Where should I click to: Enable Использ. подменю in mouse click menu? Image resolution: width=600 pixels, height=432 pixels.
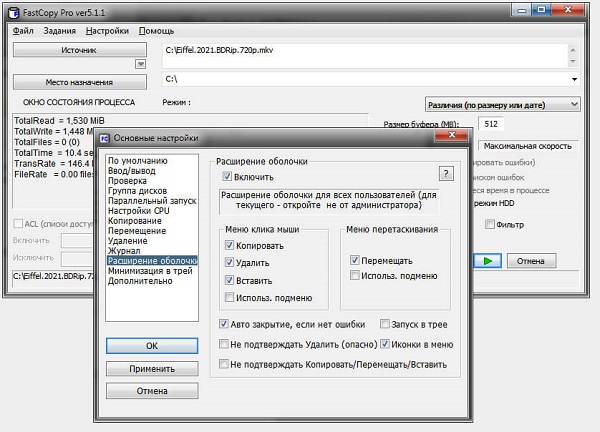[x=229, y=297]
